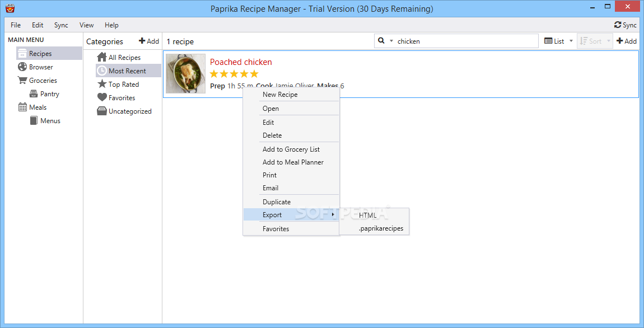Choose Email from context menu

point(291,188)
